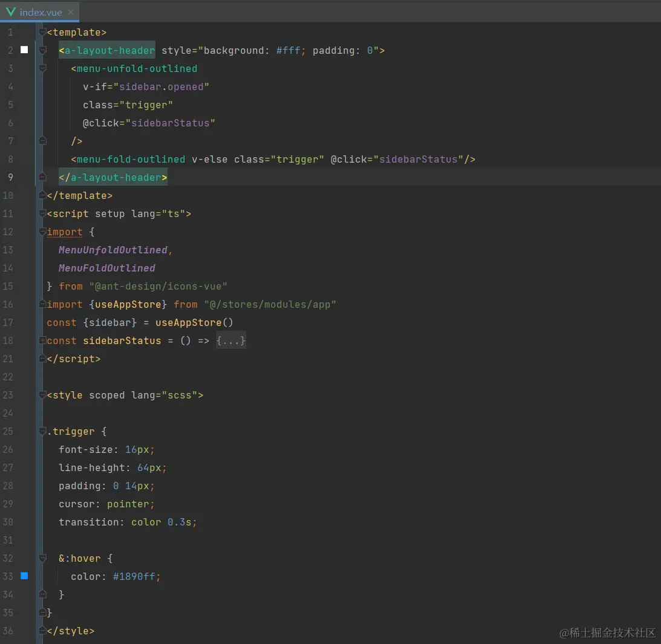This screenshot has height=644, width=661.
Task: Click useAppStore() call on line 17
Action: [194, 322]
